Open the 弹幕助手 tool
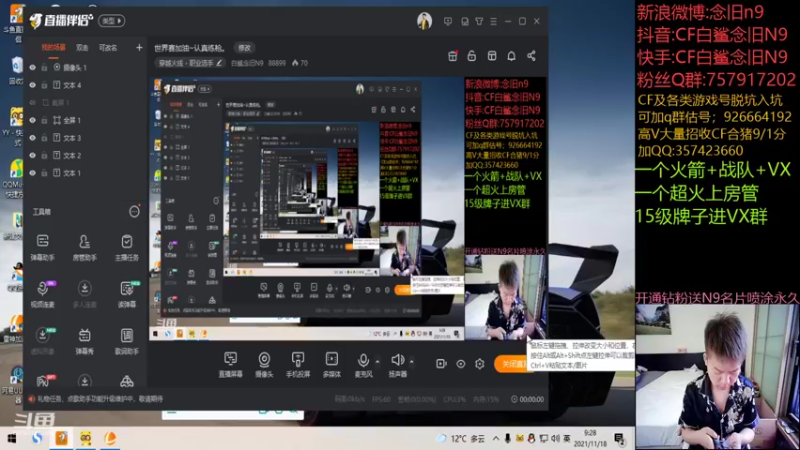 42,247
